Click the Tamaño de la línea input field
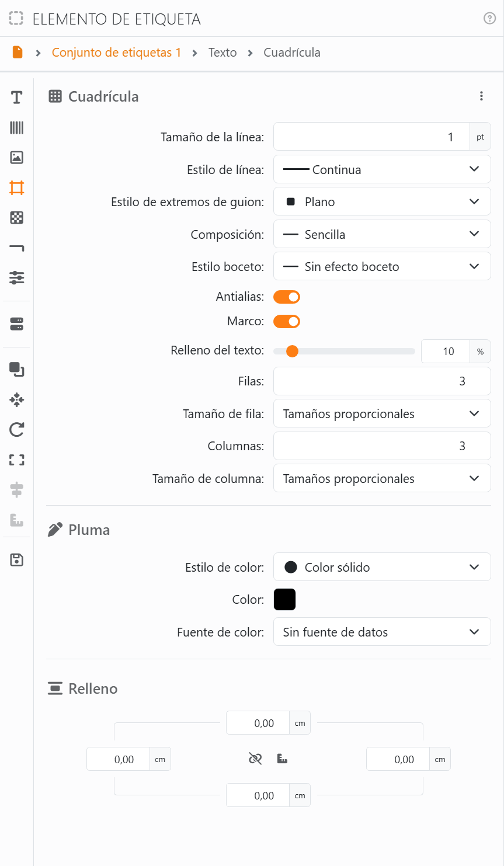The width and height of the screenshot is (504, 866). [x=371, y=137]
